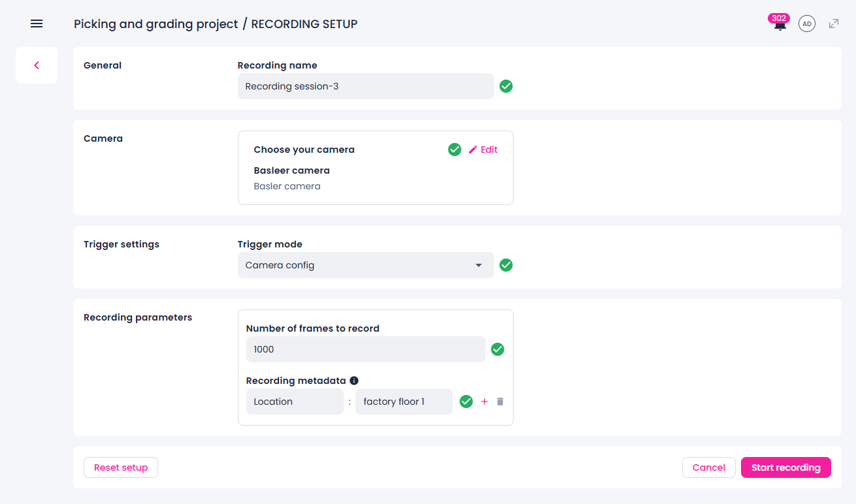The image size is (856, 504).
Task: Click the Picking and grading project breadcrumb
Action: pos(156,24)
